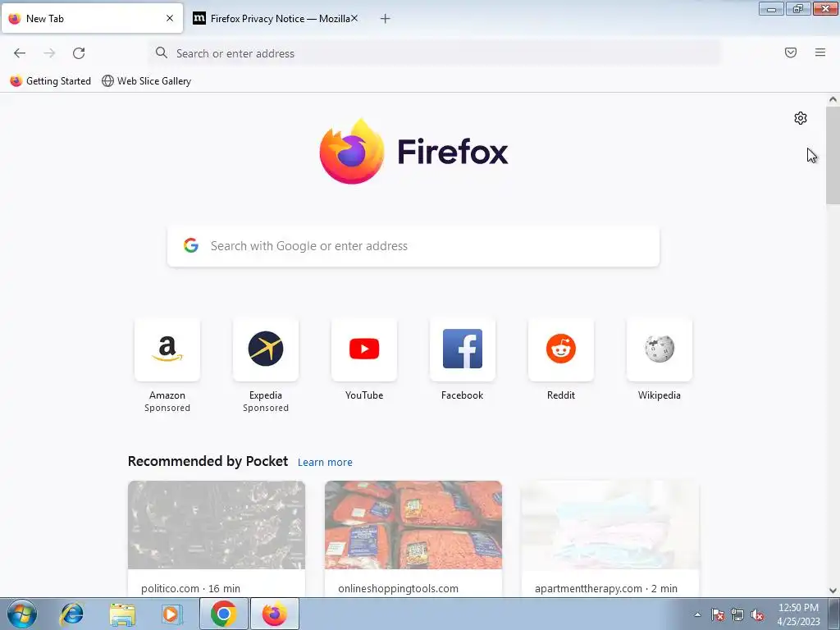Click the Recommended by Pocket heading
The width and height of the screenshot is (840, 630).
[208, 461]
